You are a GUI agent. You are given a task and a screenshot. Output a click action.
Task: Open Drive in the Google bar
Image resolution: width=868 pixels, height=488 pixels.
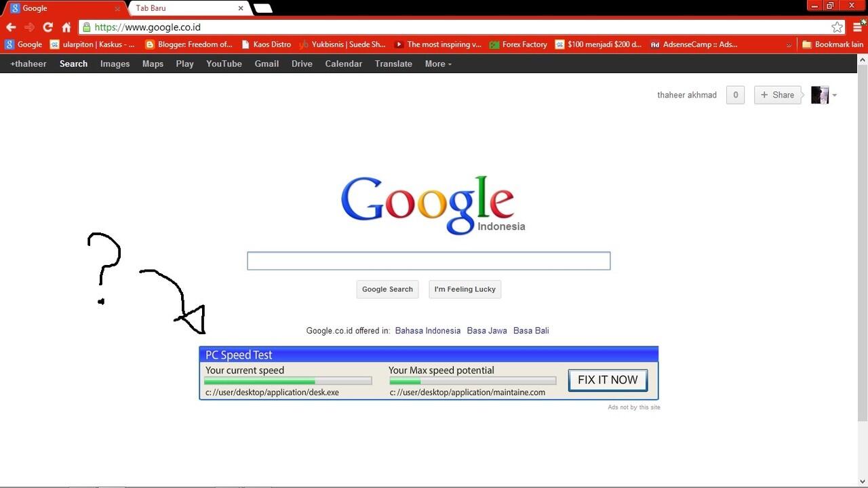302,64
